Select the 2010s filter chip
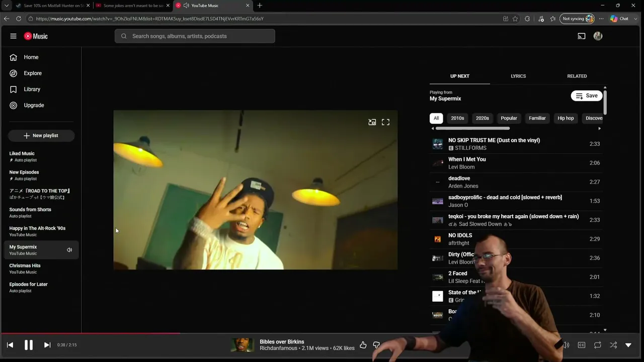 457,118
